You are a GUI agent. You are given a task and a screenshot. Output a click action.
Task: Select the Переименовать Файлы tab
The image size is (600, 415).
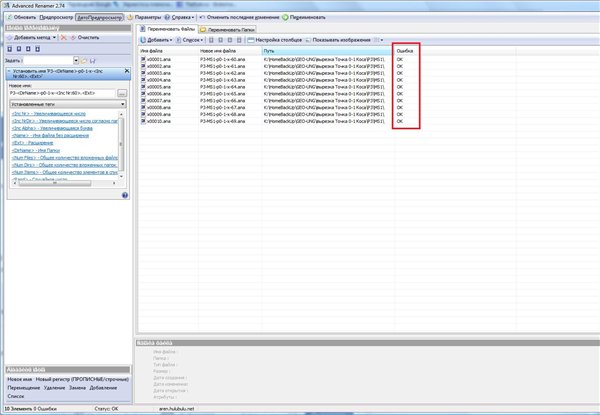(x=167, y=29)
